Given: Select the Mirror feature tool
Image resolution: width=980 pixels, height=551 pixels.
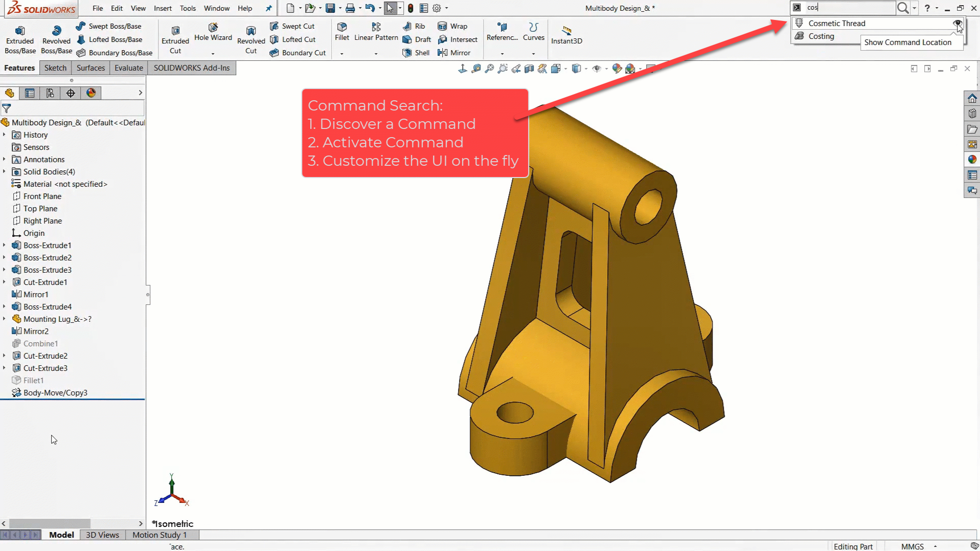Looking at the screenshot, I should [454, 53].
